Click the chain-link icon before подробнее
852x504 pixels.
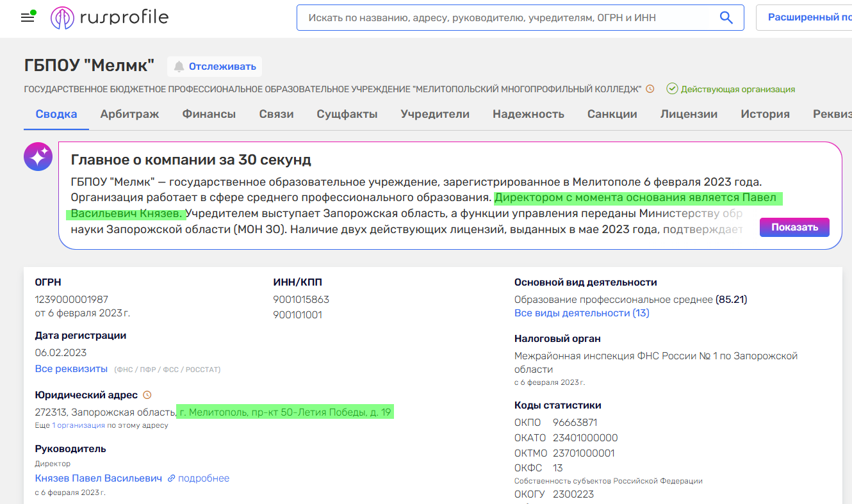coord(172,478)
